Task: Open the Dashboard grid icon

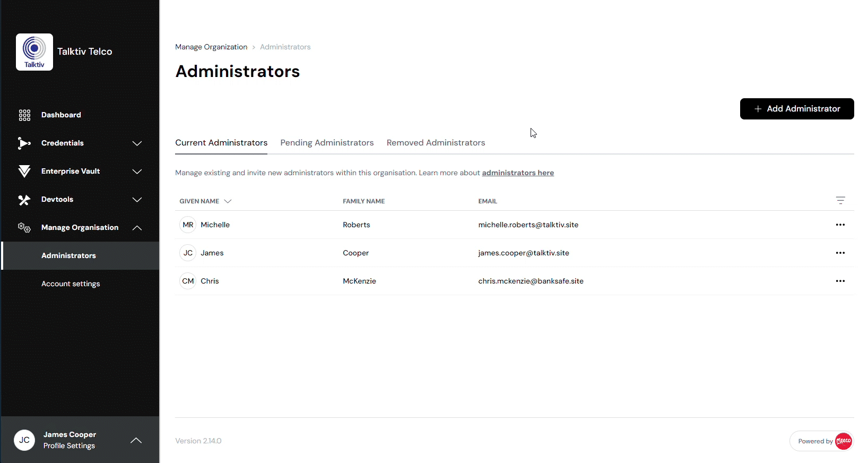Action: (x=24, y=115)
